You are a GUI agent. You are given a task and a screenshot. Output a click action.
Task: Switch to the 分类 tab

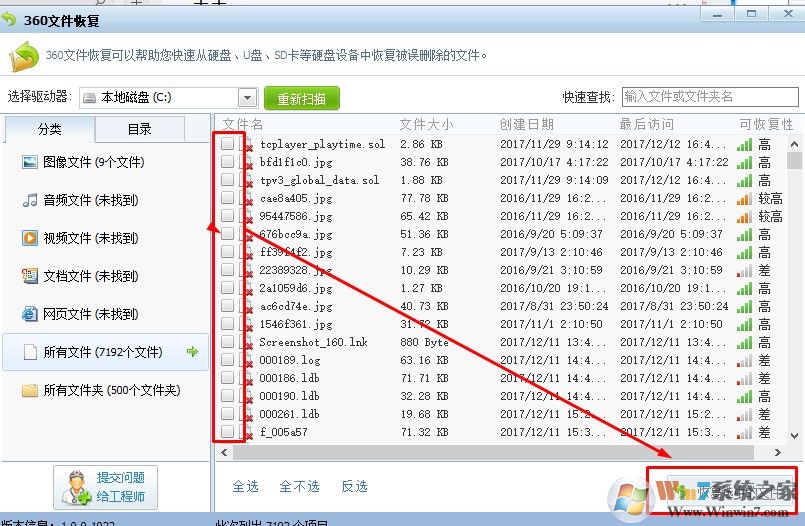49,129
